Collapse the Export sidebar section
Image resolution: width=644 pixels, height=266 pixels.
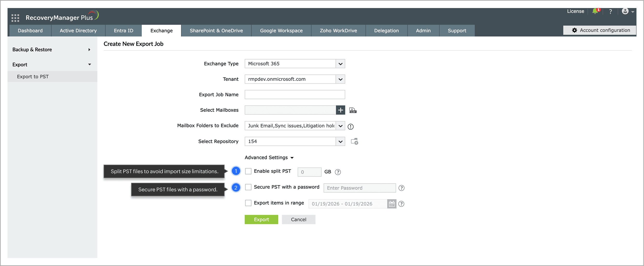click(x=52, y=65)
